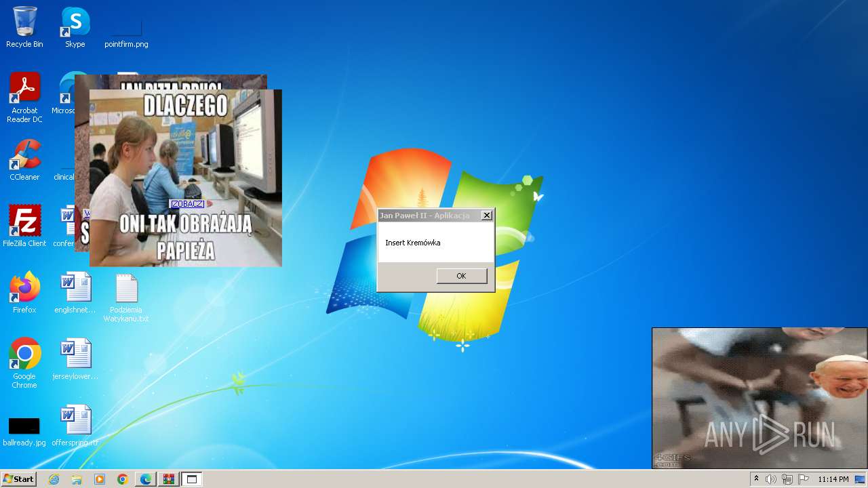Open the network tray icon
The width and height of the screenshot is (868, 488).
tap(787, 479)
